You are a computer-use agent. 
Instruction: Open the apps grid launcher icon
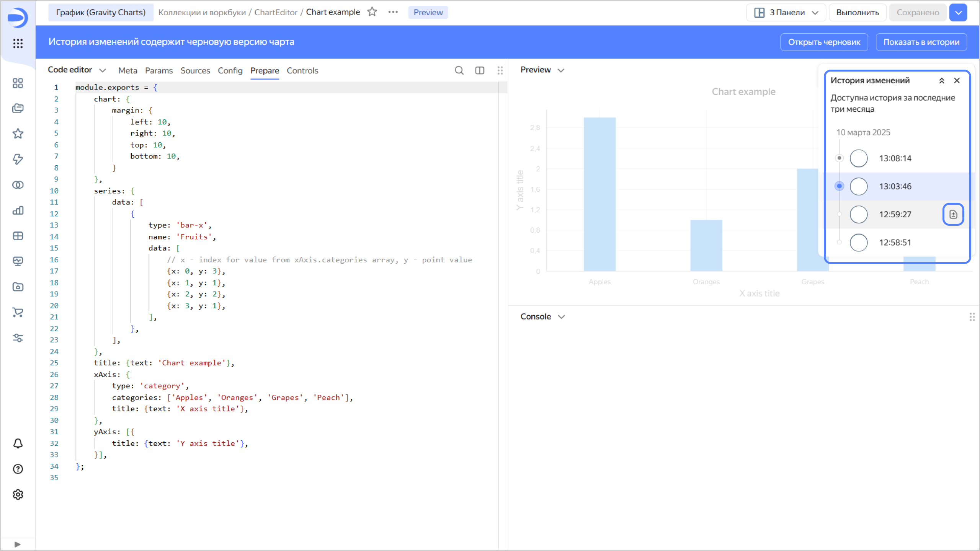(18, 43)
